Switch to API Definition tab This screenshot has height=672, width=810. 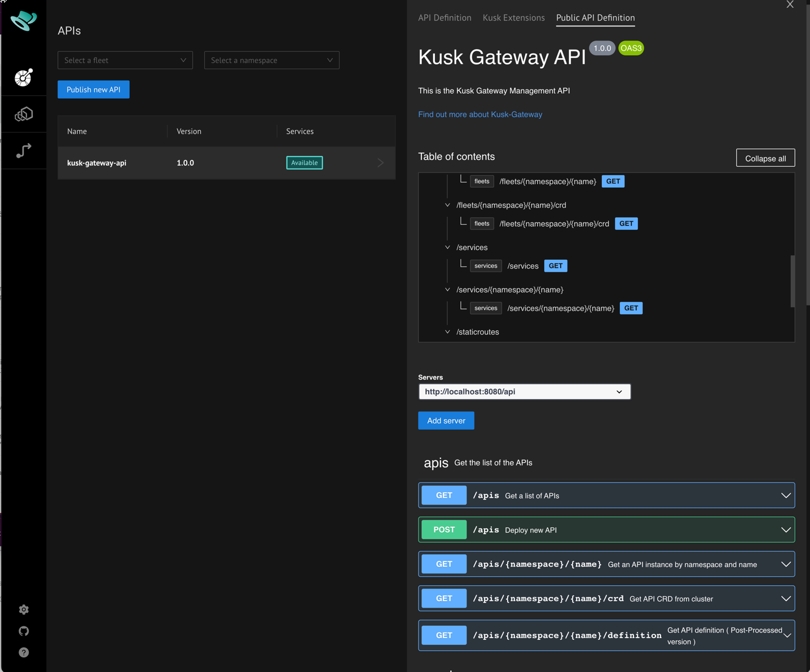444,18
